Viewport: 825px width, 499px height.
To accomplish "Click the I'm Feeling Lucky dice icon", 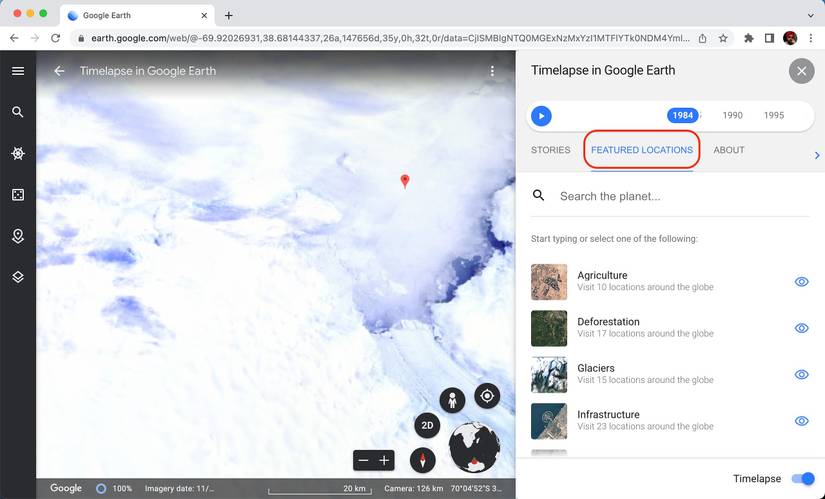I will click(18, 195).
